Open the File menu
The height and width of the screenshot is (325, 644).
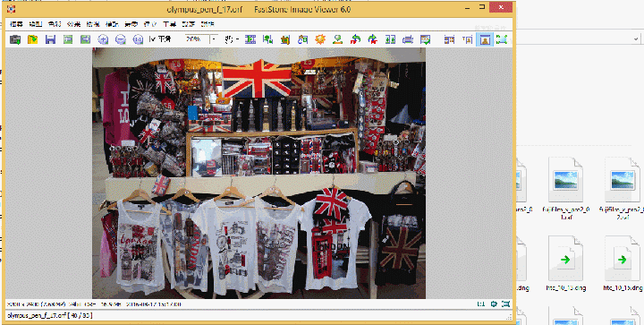16,24
